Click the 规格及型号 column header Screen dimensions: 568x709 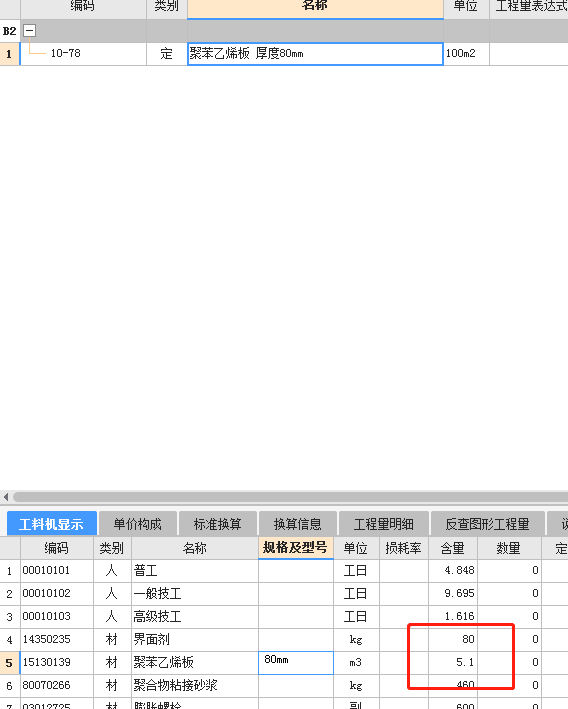pyautogui.click(x=296, y=548)
